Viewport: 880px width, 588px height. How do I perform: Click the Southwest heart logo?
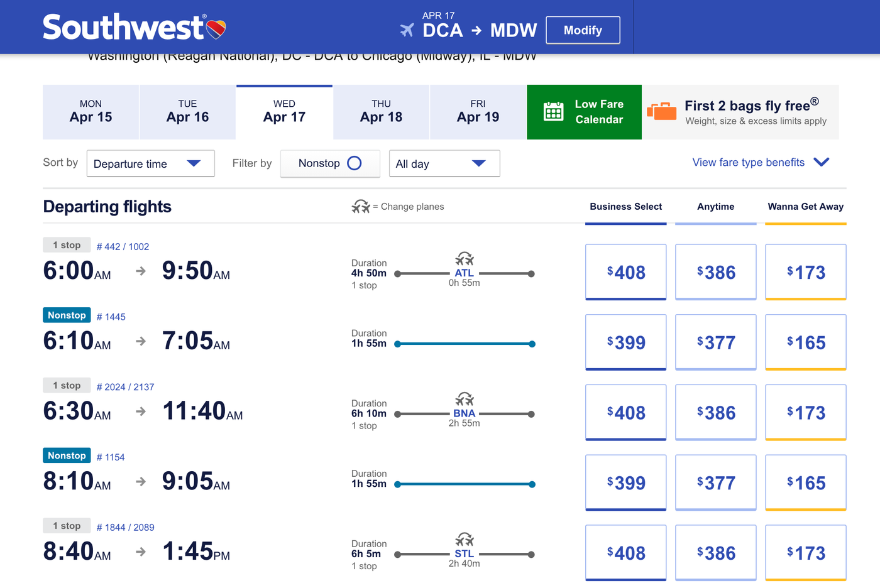216,29
